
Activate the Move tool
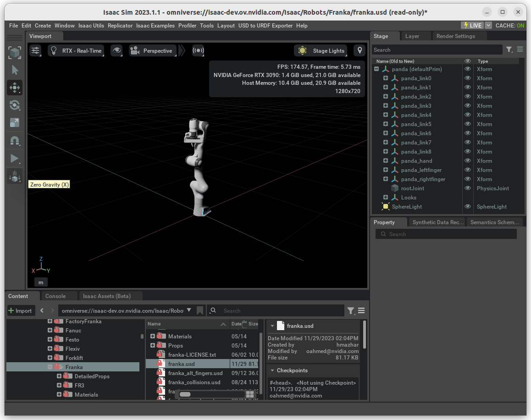[15, 88]
